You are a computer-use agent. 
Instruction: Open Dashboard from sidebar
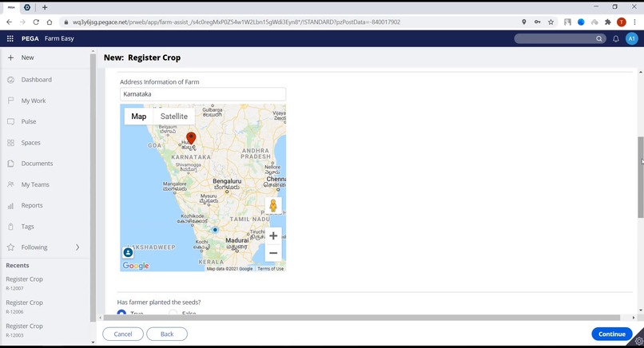[x=37, y=80]
